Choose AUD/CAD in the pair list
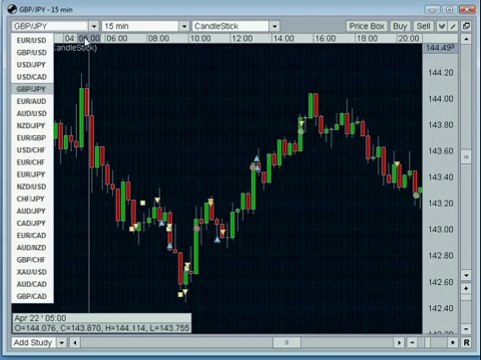The height and width of the screenshot is (360, 481). click(32, 284)
